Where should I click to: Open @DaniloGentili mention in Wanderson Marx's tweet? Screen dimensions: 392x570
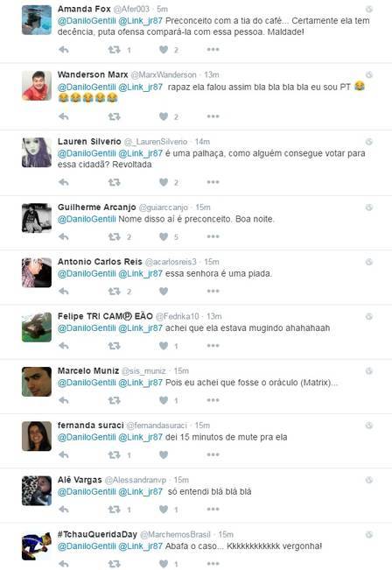pyautogui.click(x=87, y=87)
